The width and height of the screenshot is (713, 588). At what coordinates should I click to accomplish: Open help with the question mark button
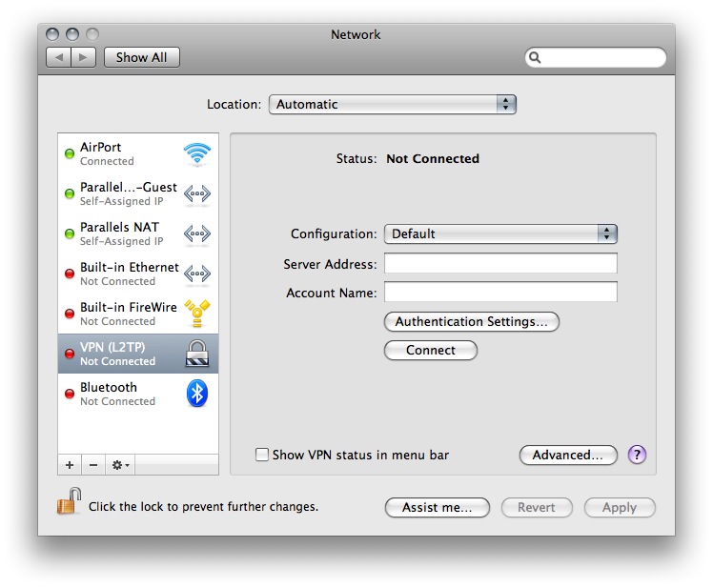click(637, 455)
